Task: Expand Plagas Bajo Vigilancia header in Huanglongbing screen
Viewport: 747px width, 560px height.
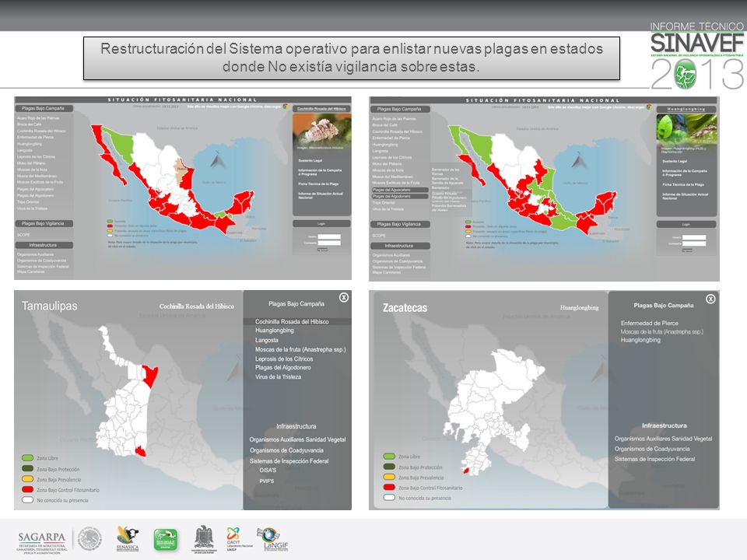Action: tap(399, 224)
